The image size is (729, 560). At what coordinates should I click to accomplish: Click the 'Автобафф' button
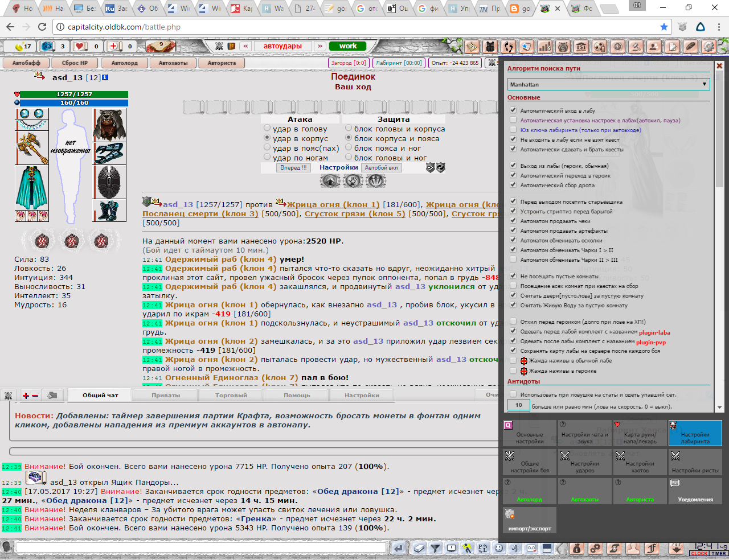pyautogui.click(x=26, y=63)
